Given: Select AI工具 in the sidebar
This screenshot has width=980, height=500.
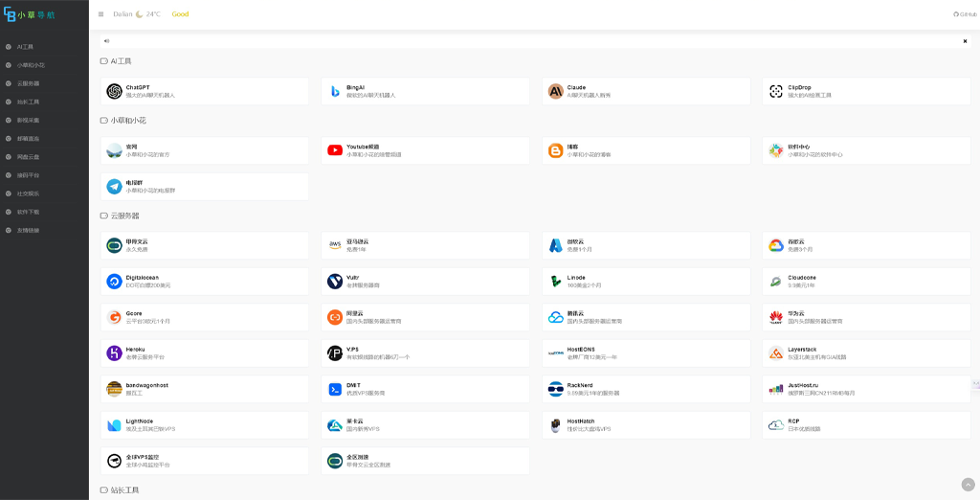Looking at the screenshot, I should pyautogui.click(x=26, y=46).
